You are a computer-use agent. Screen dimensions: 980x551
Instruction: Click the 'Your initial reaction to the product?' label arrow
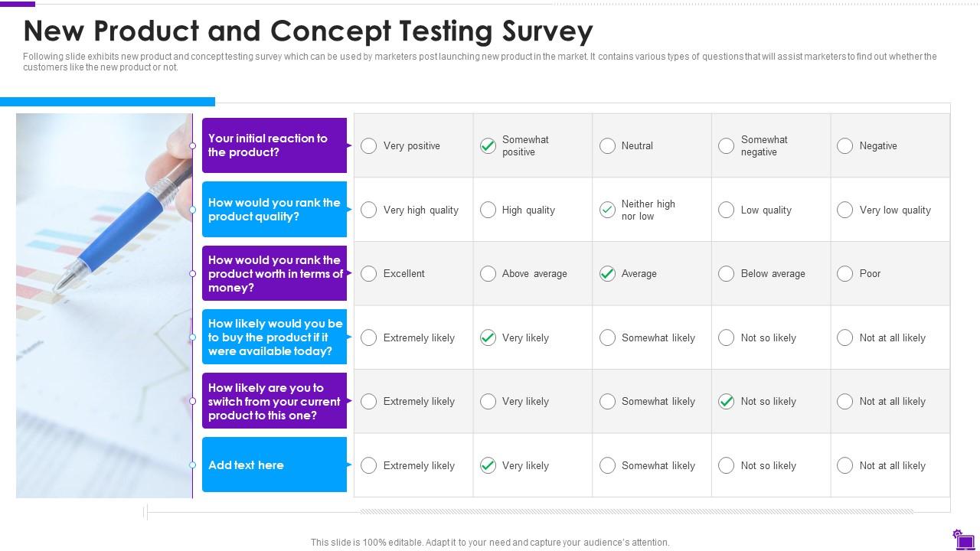[x=349, y=145]
